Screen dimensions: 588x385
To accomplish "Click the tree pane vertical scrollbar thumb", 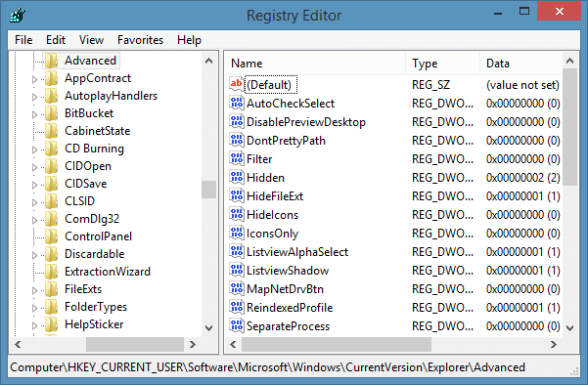I will coord(208,190).
